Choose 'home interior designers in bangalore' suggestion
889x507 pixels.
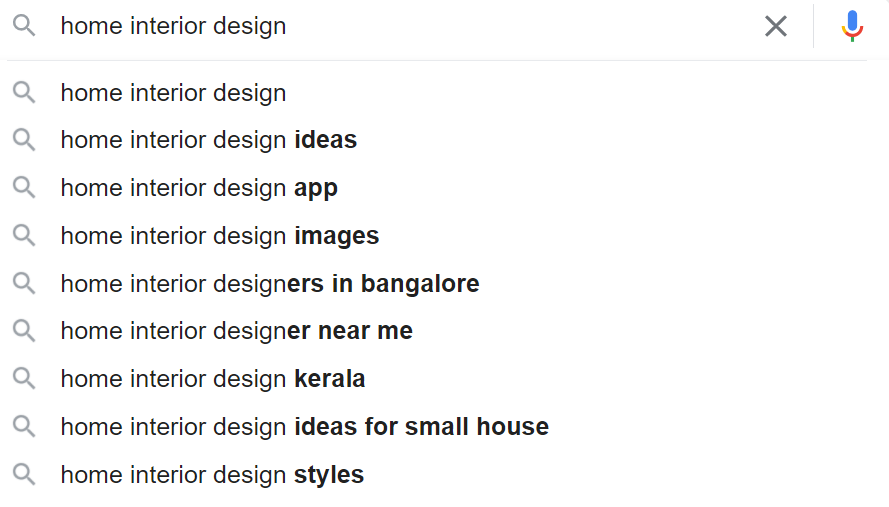(269, 284)
